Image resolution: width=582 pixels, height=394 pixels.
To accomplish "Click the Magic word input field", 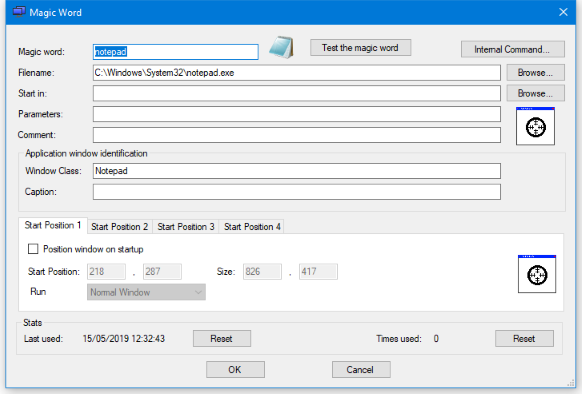I will 176,52.
